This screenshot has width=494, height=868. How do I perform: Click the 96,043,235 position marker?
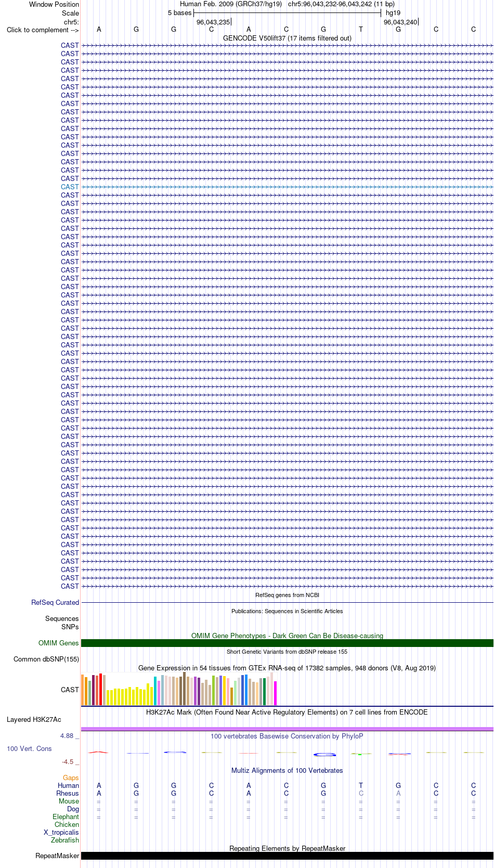[x=213, y=22]
